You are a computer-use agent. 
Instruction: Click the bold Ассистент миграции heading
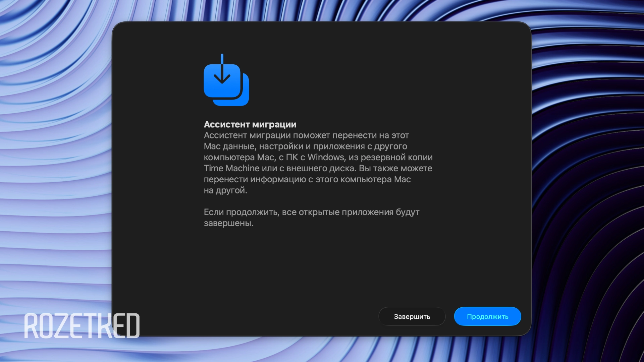(250, 124)
